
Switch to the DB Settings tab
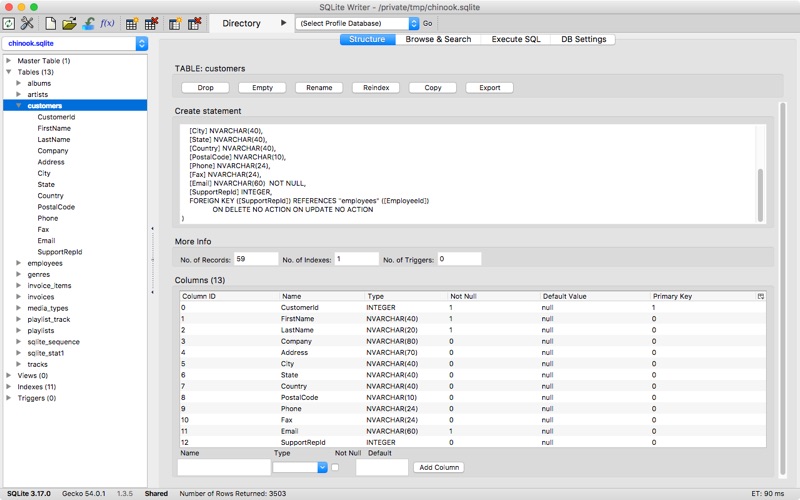583,39
